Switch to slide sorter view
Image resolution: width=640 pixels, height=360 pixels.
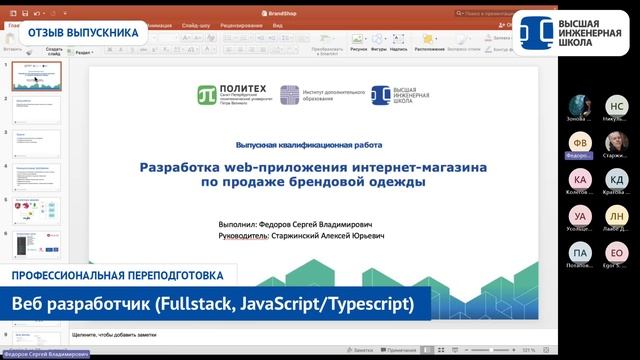click(441, 350)
